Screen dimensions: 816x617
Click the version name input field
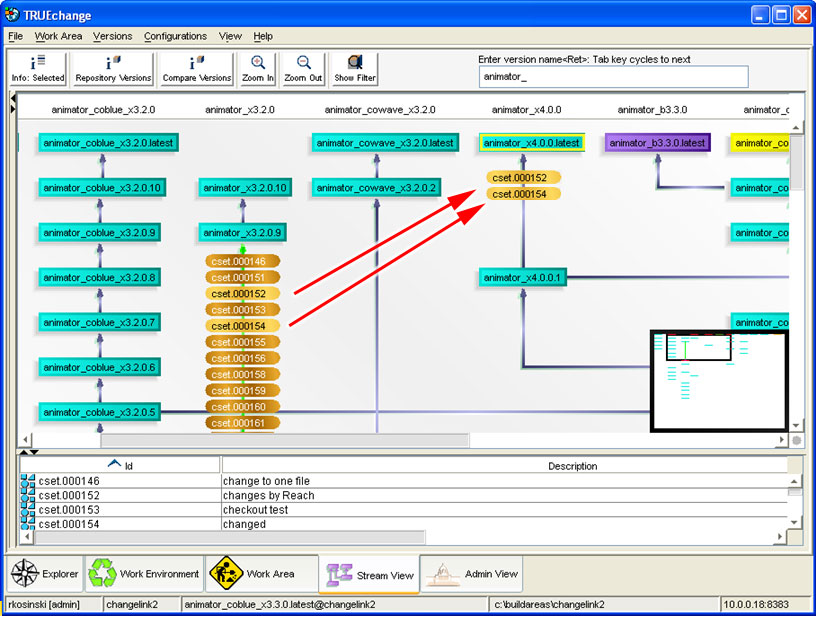[613, 77]
